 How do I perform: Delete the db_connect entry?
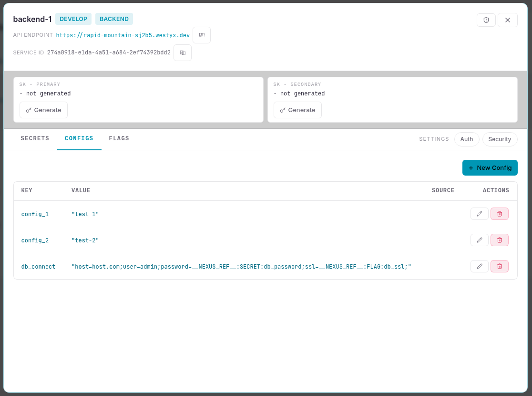[x=499, y=266]
